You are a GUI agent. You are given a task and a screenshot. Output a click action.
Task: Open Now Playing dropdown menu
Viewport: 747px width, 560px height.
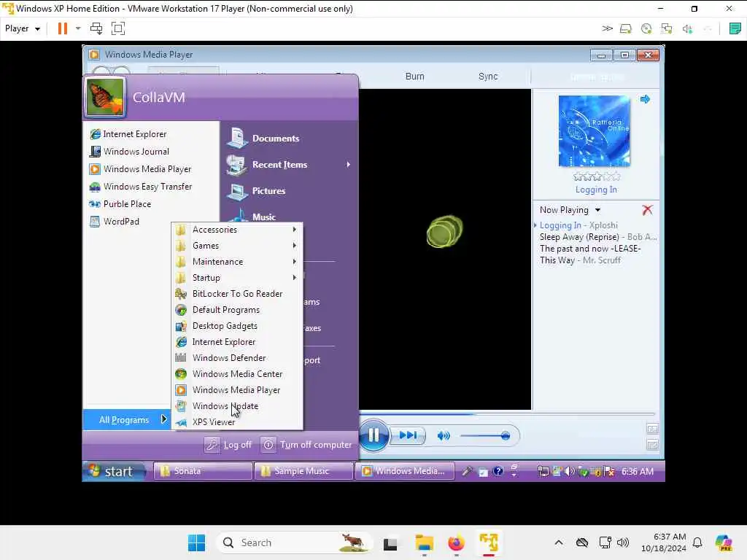570,210
